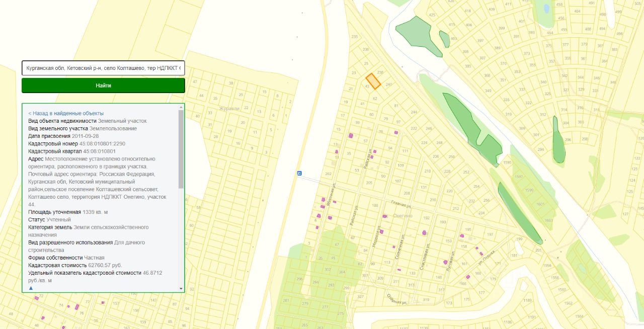Select parcel 240 next to highlighted plot
Image resolution: width=644 pixels, height=329 pixels.
pyautogui.click(x=388, y=85)
